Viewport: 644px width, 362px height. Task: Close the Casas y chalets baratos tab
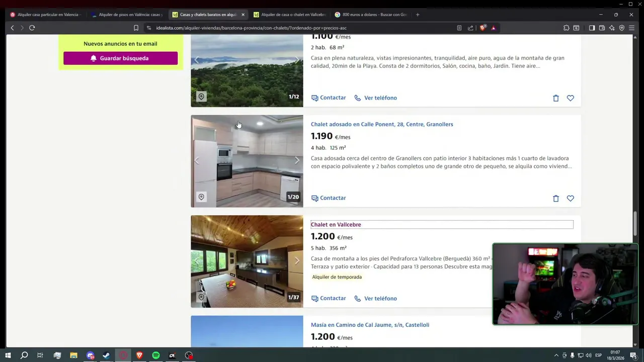point(243,15)
